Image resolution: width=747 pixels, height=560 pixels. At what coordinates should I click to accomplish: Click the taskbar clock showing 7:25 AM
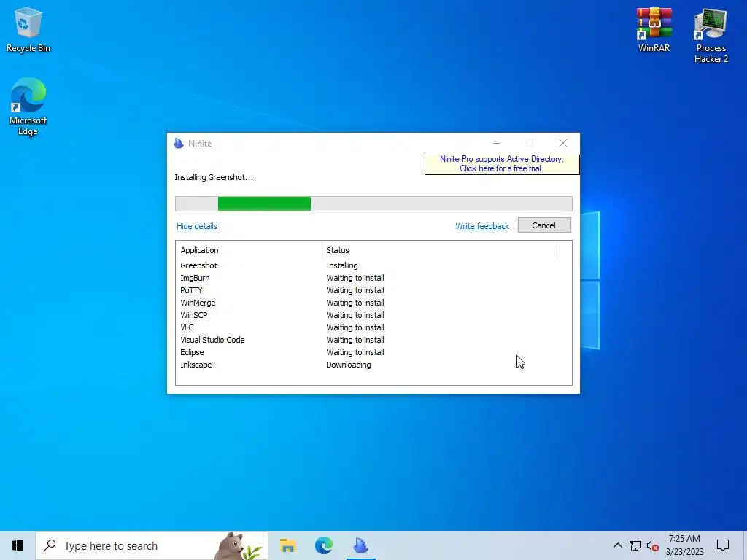pyautogui.click(x=684, y=545)
